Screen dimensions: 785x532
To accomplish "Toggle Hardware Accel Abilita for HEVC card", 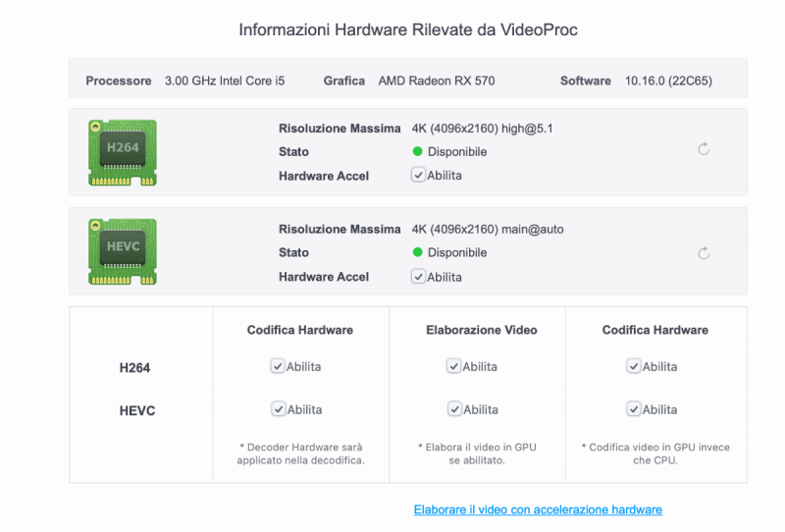I will coord(418,277).
